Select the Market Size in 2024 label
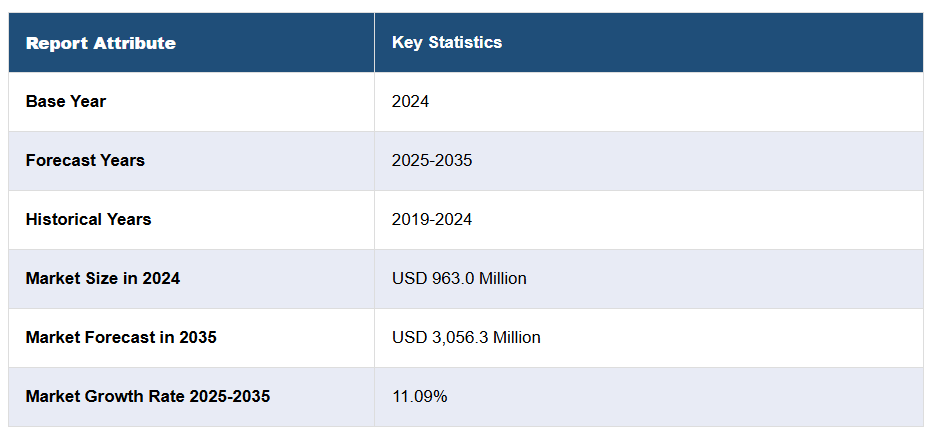This screenshot has width=930, height=434. [x=103, y=278]
